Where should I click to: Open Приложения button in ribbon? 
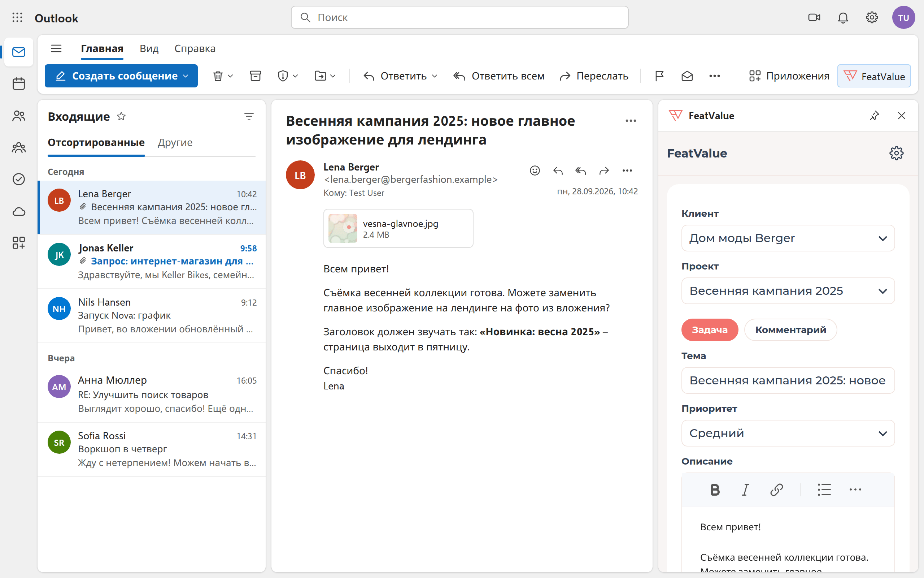pyautogui.click(x=789, y=76)
